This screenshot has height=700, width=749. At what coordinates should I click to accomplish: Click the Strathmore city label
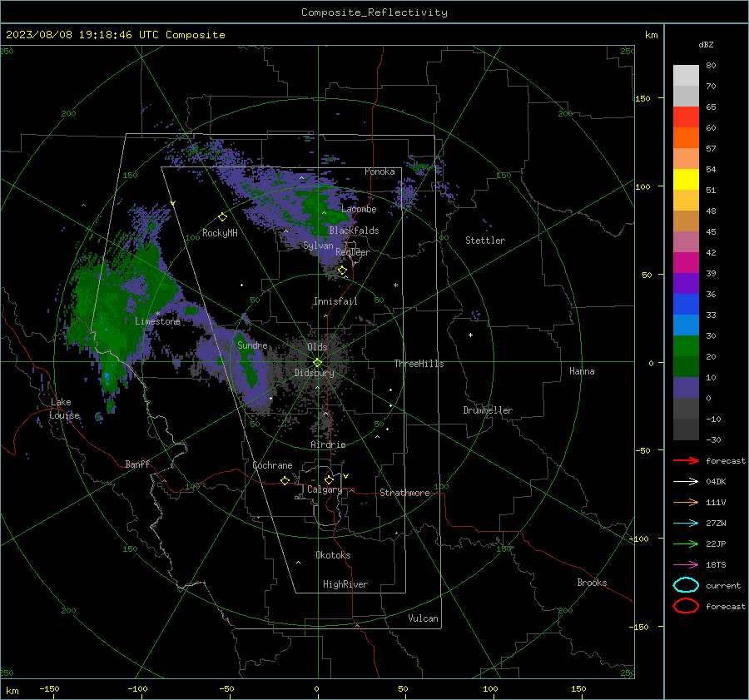[404, 493]
